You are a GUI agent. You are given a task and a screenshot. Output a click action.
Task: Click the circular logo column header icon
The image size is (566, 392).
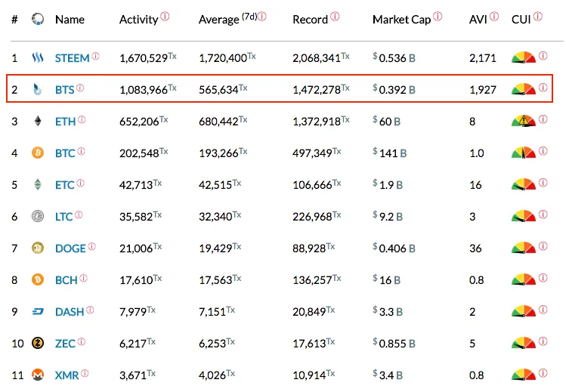[x=38, y=19]
